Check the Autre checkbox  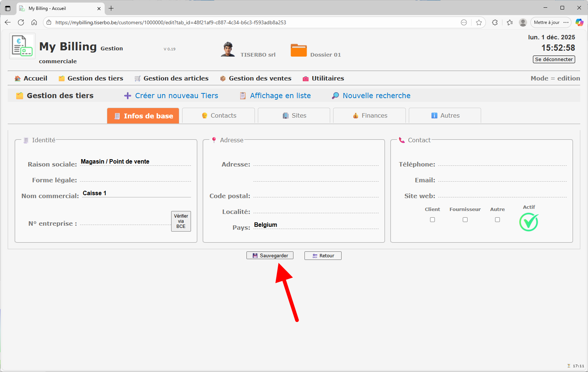coord(497,219)
